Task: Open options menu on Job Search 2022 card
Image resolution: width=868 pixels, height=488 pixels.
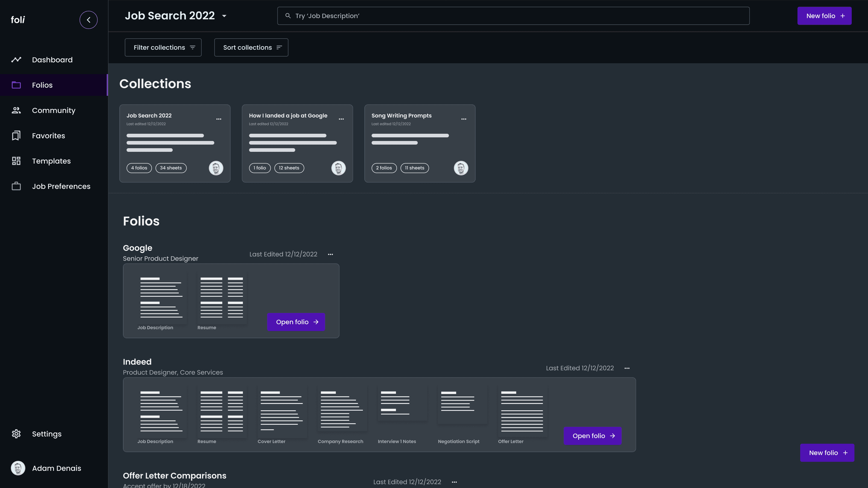Action: (219, 119)
